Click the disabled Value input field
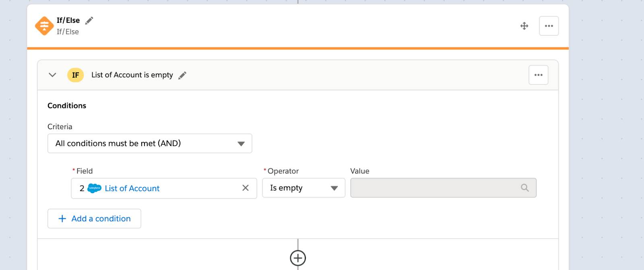This screenshot has height=270, width=644. click(443, 188)
